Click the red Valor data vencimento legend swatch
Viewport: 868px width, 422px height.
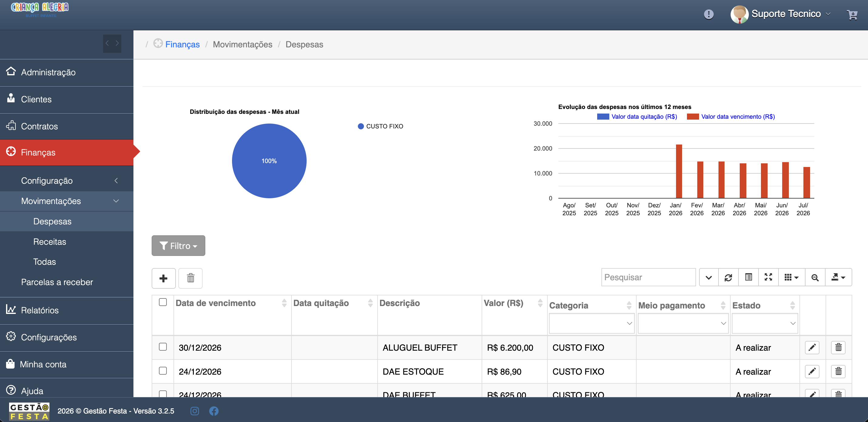(693, 116)
